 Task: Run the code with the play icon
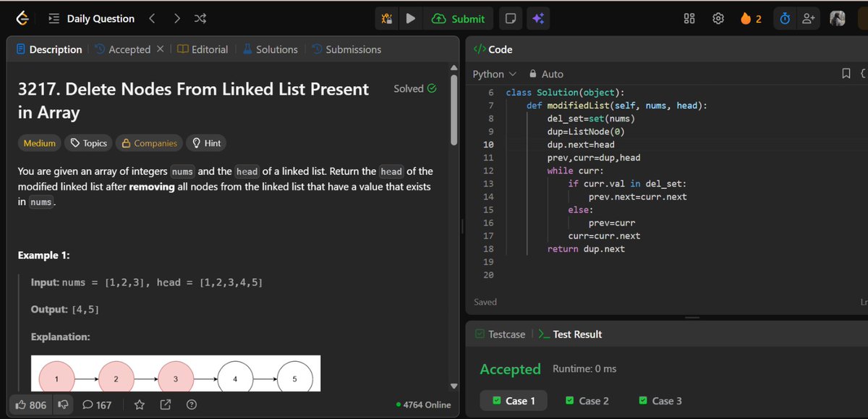410,18
